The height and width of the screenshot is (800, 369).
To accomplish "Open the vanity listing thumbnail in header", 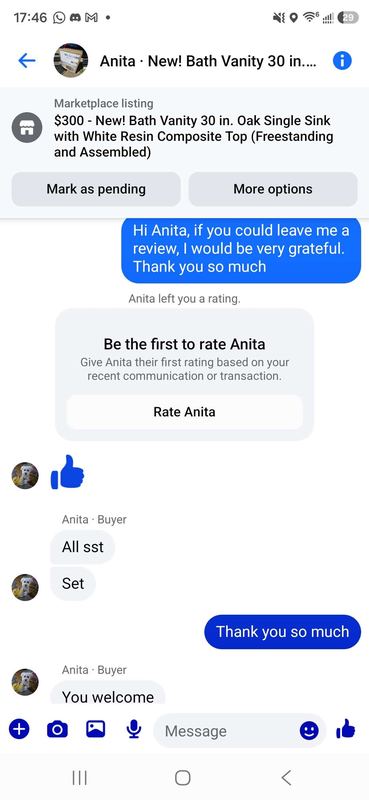I will (70, 61).
